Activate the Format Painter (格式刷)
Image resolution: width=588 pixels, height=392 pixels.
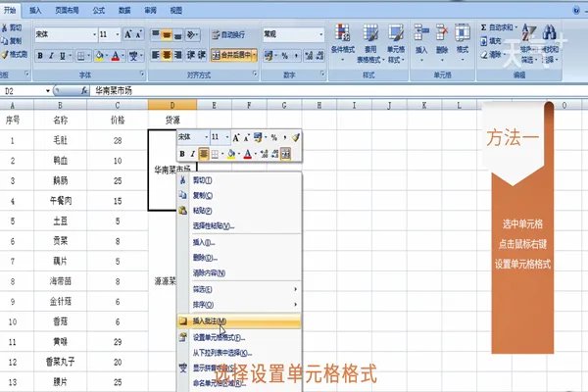click(15, 55)
